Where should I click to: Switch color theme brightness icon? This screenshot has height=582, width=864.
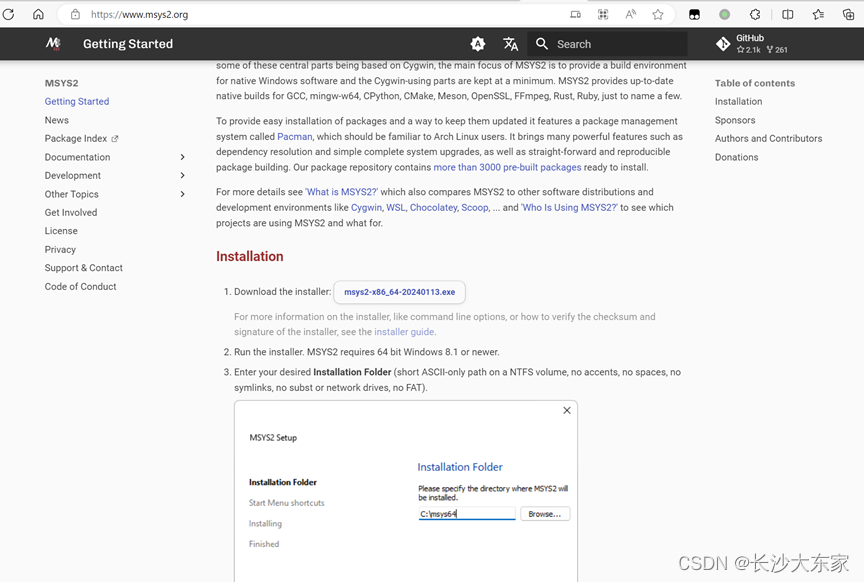click(478, 44)
